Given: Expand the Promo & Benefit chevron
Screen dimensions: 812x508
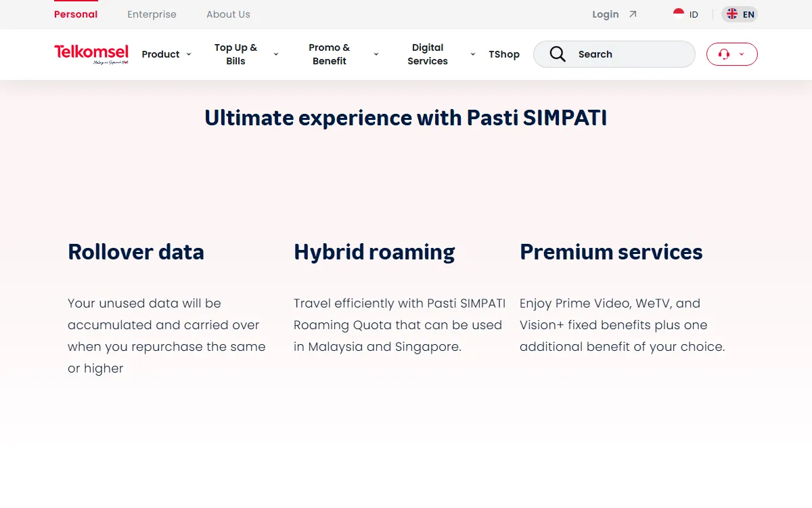Looking at the screenshot, I should pos(376,54).
